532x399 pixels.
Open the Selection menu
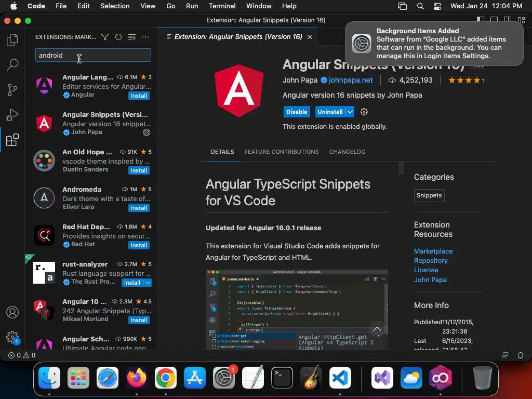click(115, 6)
